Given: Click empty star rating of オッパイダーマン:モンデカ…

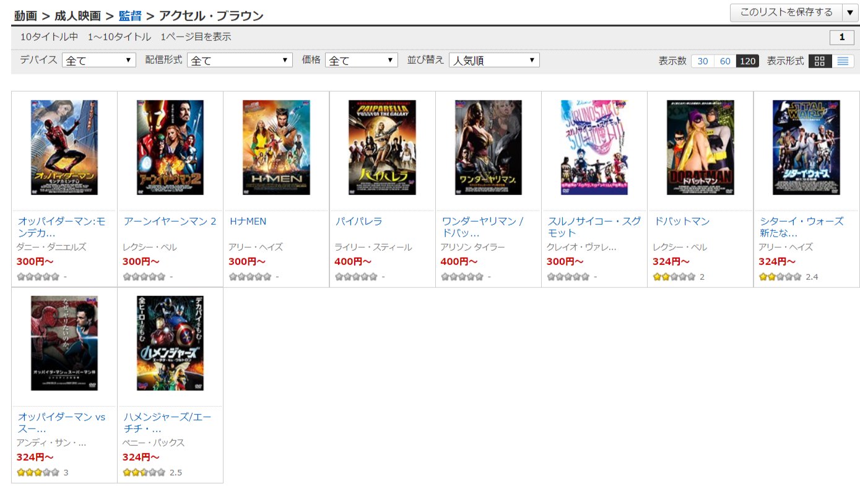Looking at the screenshot, I should (x=38, y=277).
